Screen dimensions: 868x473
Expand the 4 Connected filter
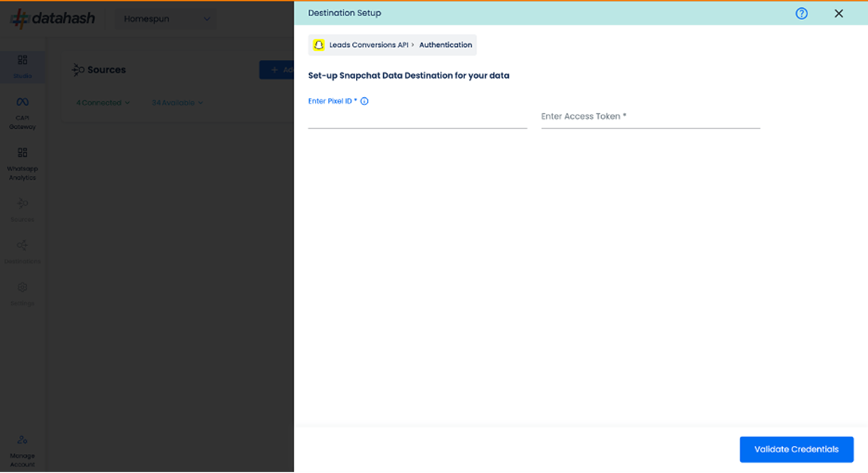click(x=103, y=103)
